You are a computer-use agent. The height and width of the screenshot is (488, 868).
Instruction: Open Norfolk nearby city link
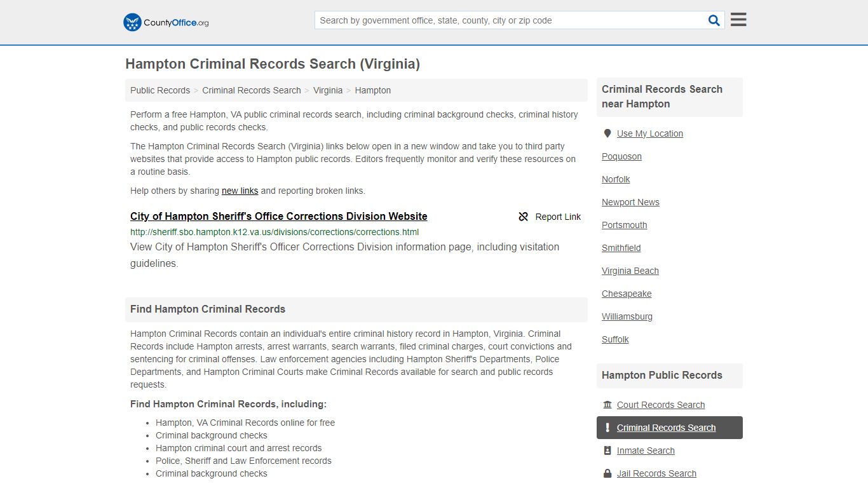click(616, 179)
